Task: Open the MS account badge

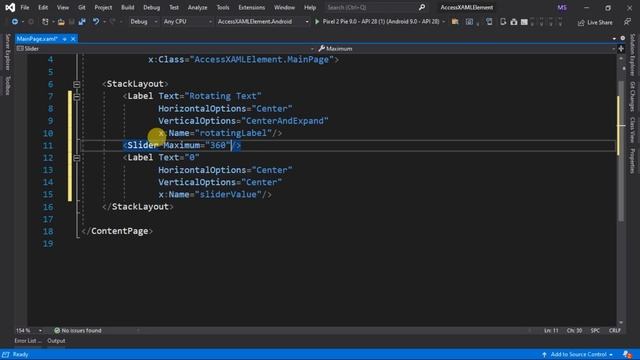Action: [x=562, y=7]
